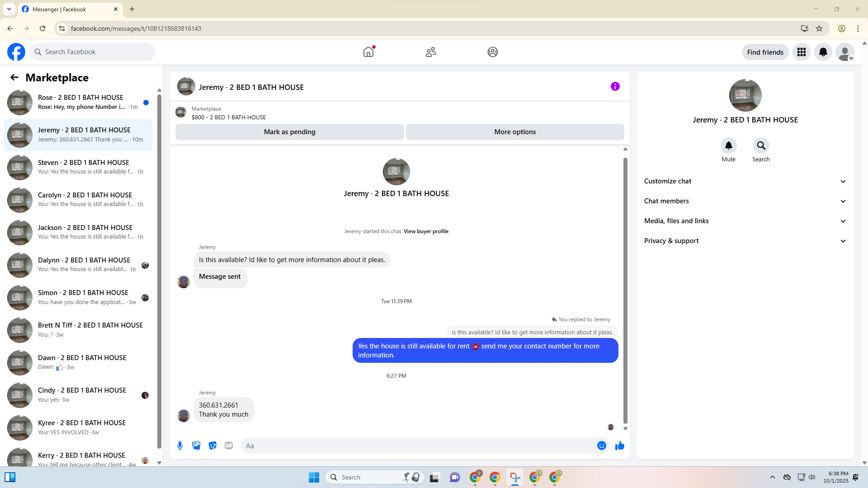The width and height of the screenshot is (868, 488).
Task: Send a thumbs-up like
Action: coord(620,446)
